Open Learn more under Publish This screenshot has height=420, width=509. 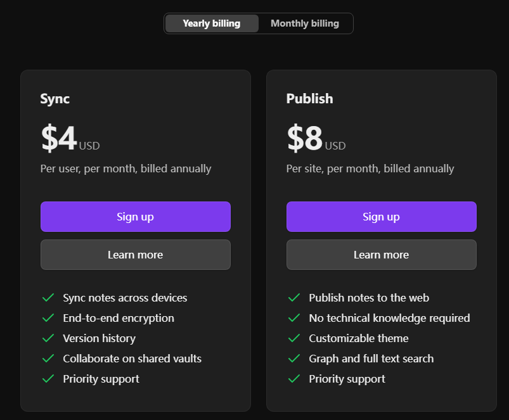382,255
